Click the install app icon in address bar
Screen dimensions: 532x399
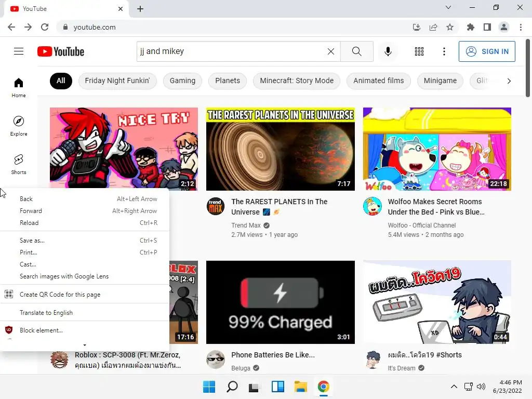click(x=416, y=27)
